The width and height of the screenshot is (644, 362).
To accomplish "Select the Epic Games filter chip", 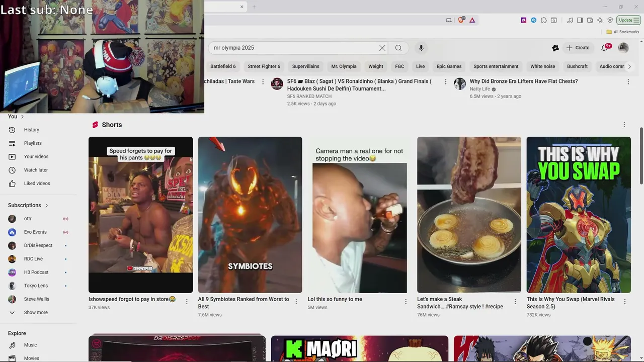I will (449, 66).
